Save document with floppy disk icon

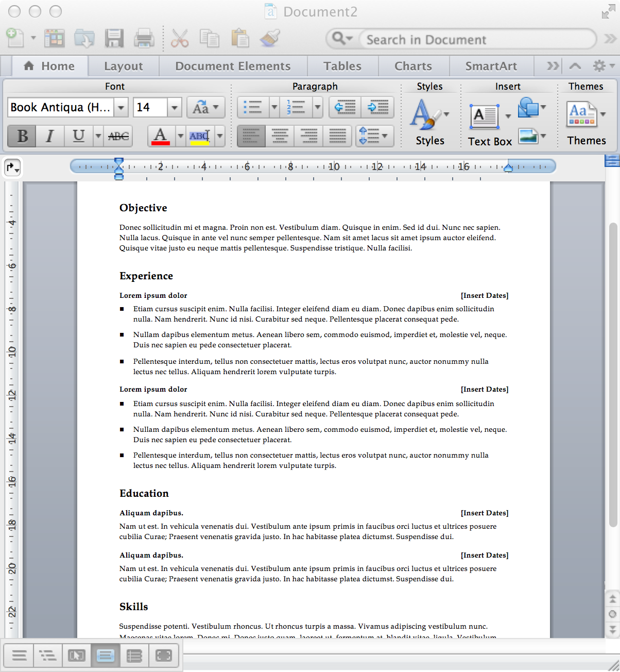[x=114, y=38]
